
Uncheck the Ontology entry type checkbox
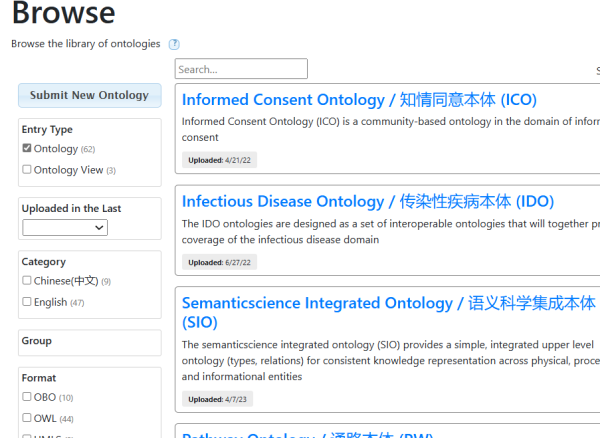point(27,149)
